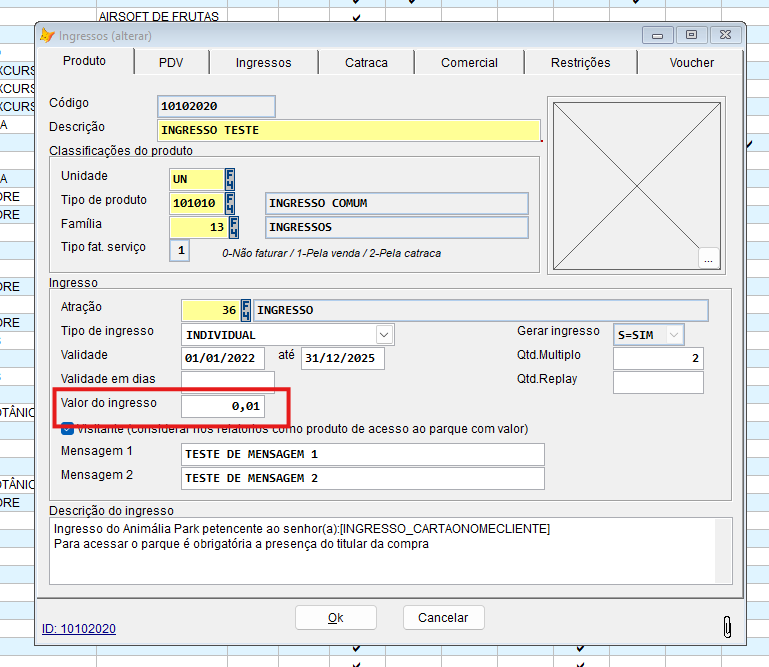Switch to the Produto tab

click(x=84, y=61)
